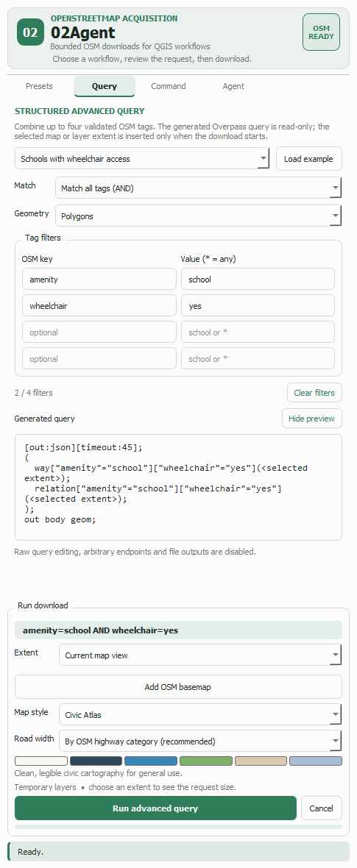Click the 'amenity=school AND wheelchair=yes' summary banner

(x=178, y=630)
